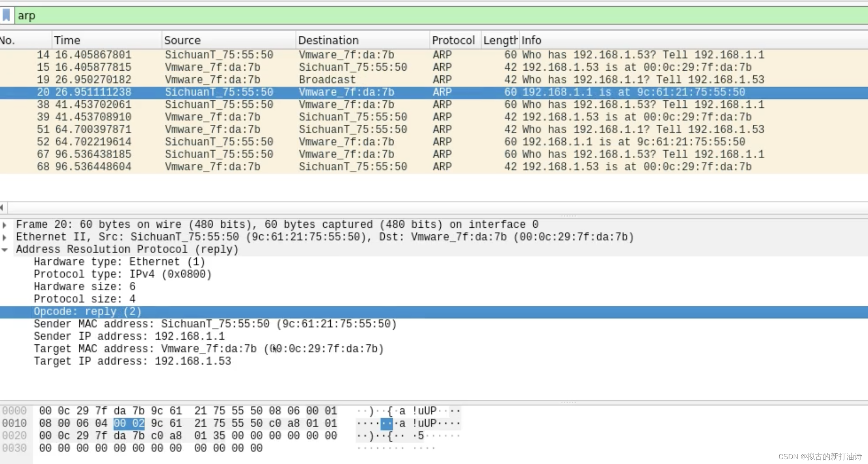The image size is (868, 464).
Task: Select packet 19 sent to Broadcast
Action: click(434, 80)
